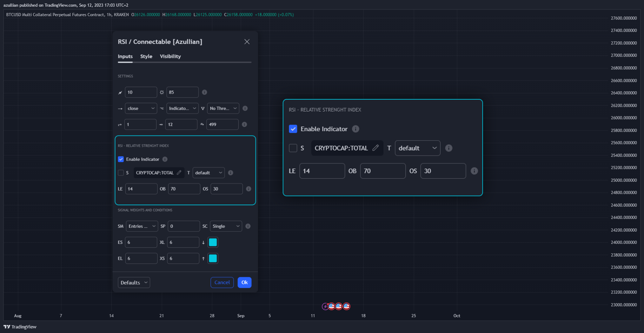Open the cyan color swatch in the EL row

click(213, 259)
